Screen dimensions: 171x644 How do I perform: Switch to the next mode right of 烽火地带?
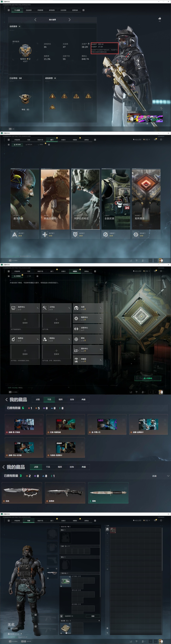pos(69,19)
